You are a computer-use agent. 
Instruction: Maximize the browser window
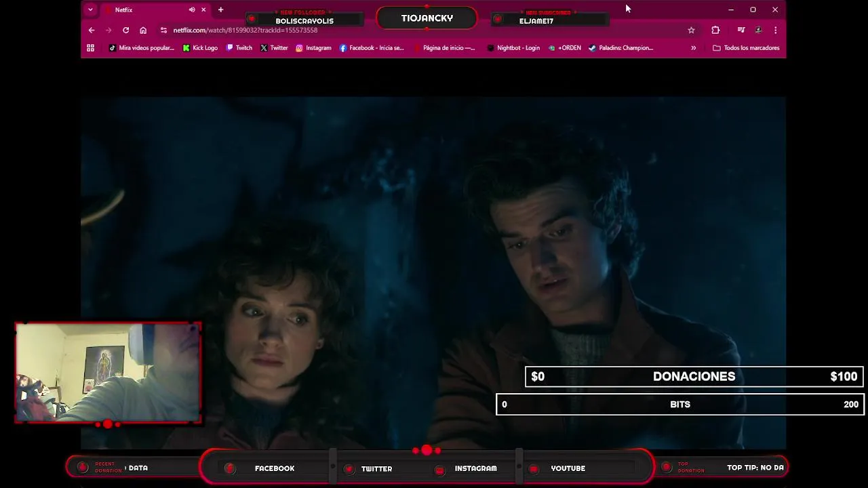[753, 9]
